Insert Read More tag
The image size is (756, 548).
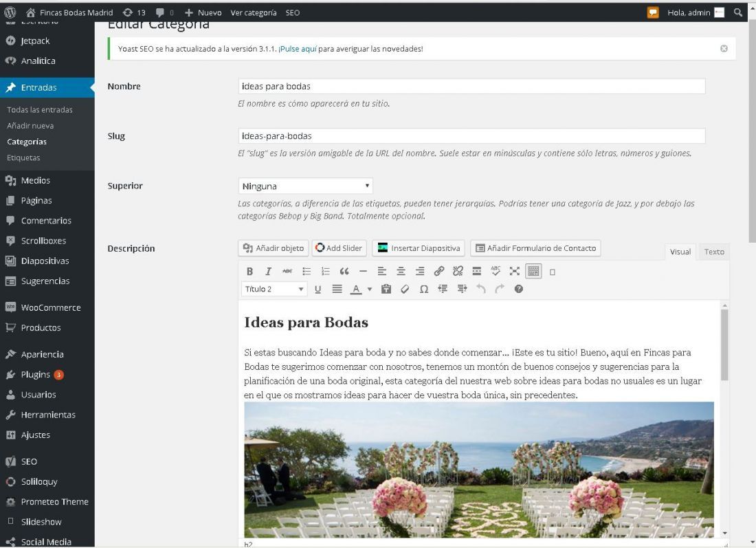pyautogui.click(x=477, y=272)
